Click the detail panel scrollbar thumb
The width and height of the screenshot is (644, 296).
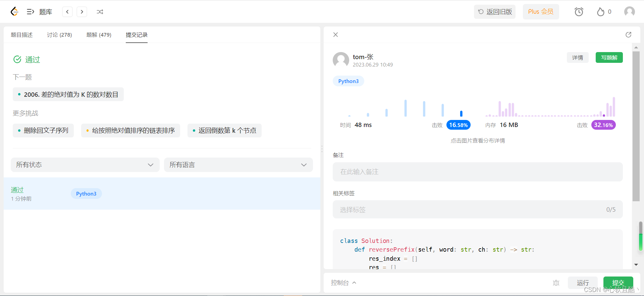click(636, 126)
